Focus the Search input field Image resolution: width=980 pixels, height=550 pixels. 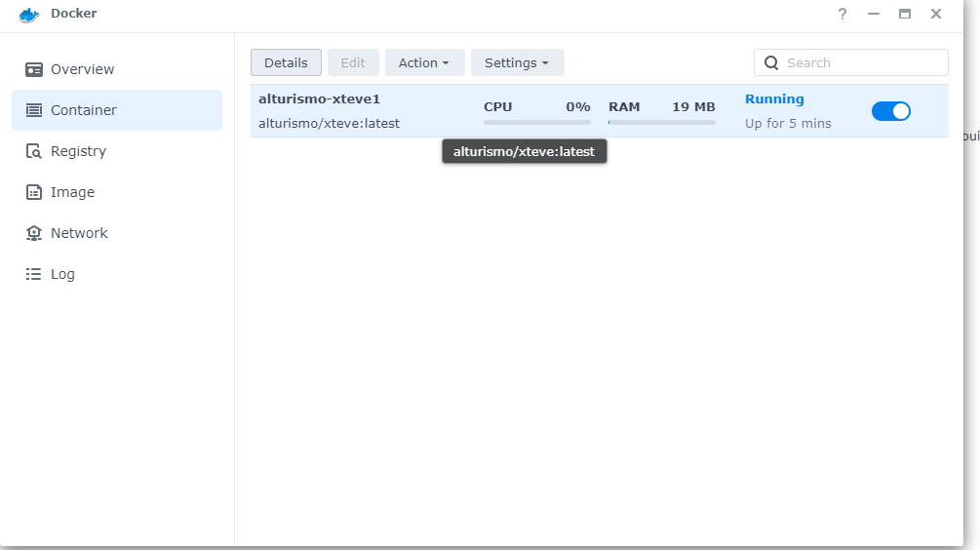[x=851, y=62]
